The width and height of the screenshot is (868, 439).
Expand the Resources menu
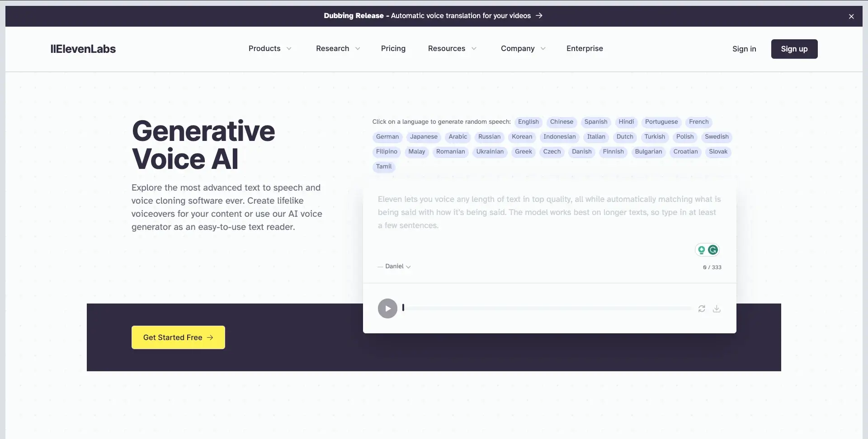tap(452, 48)
